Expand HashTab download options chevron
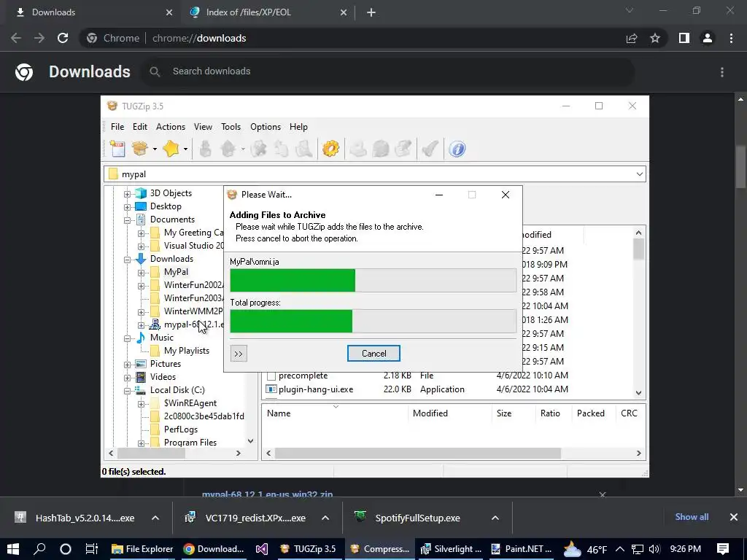The image size is (747, 560). coord(155,518)
